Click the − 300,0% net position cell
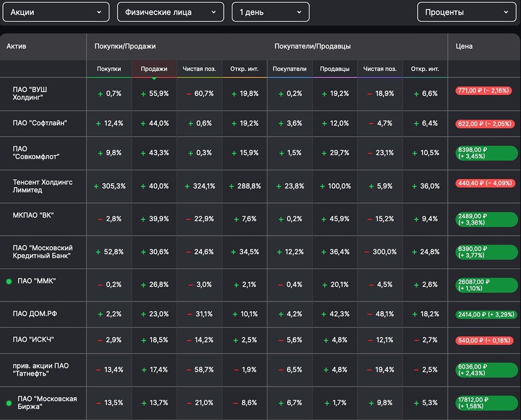Image resolution: width=521 pixels, height=420 pixels. (380, 252)
